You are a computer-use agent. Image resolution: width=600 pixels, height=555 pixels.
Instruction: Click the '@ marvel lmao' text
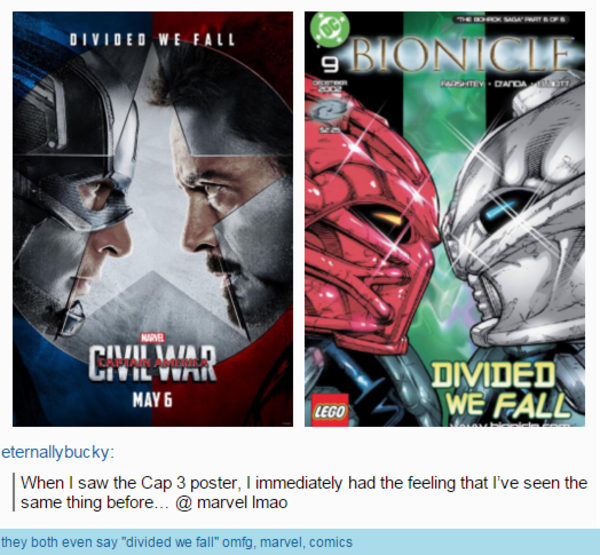pyautogui.click(x=232, y=503)
